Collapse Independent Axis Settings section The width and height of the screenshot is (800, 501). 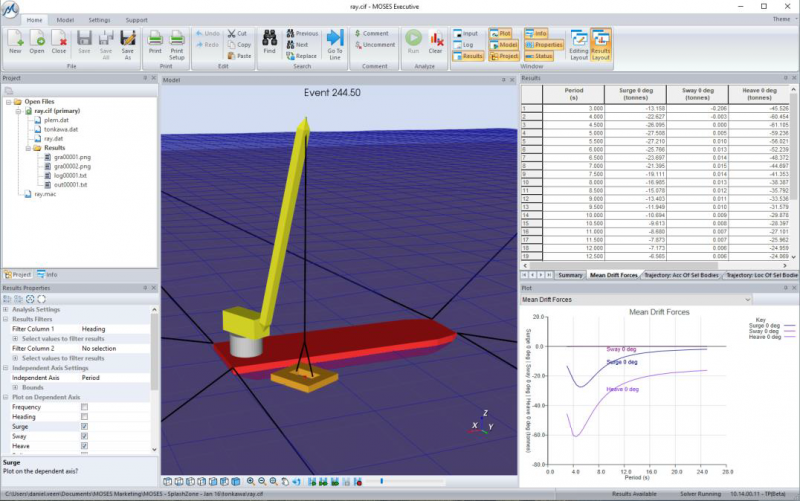[x=6, y=368]
